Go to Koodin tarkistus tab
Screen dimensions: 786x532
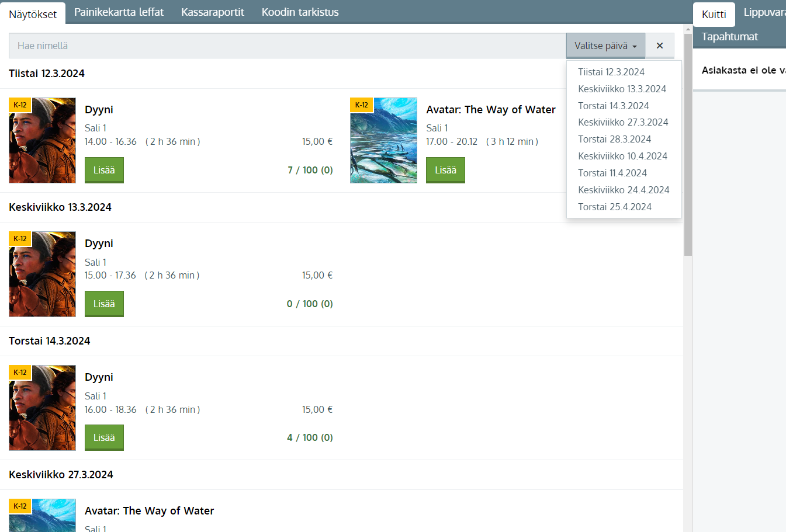tap(300, 12)
